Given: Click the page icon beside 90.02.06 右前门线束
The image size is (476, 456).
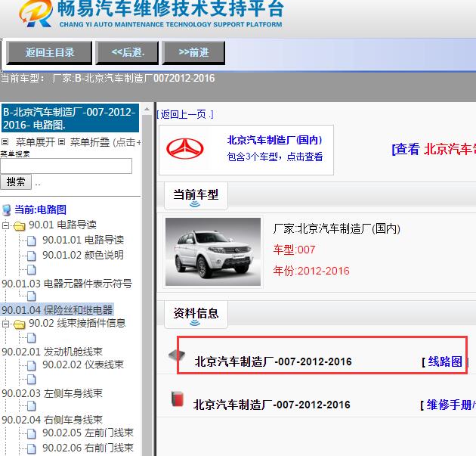Looking at the screenshot, I should [x=31, y=448].
